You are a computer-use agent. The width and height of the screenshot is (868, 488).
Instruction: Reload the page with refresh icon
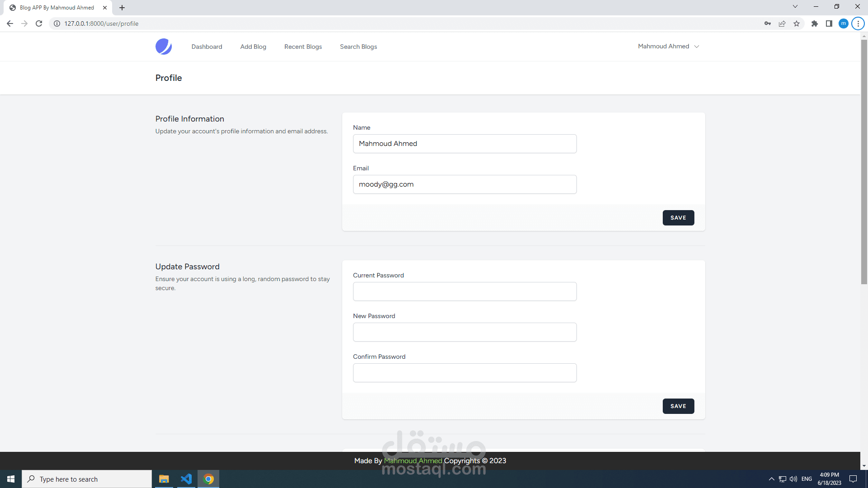(39, 23)
